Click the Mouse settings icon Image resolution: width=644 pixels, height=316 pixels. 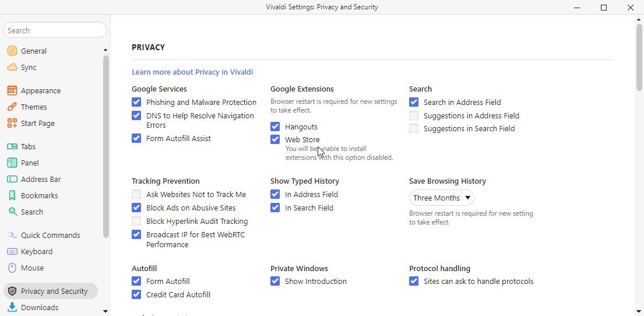click(x=12, y=268)
